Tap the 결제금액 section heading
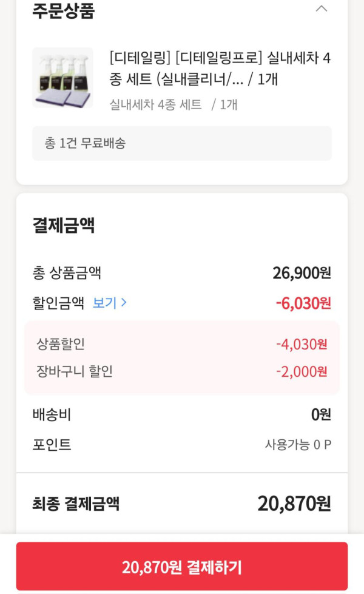 (64, 226)
